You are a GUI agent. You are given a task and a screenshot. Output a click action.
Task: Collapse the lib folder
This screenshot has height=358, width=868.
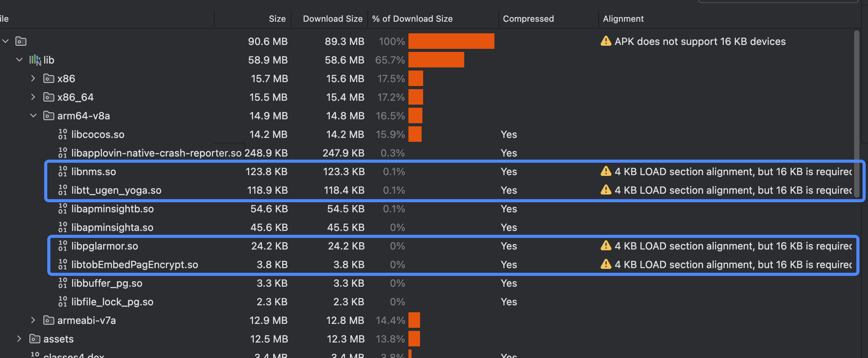coord(19,60)
